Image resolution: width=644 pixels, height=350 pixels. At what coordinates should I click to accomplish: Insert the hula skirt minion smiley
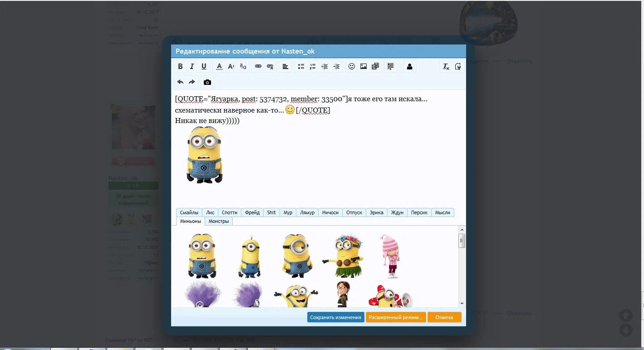tap(343, 256)
